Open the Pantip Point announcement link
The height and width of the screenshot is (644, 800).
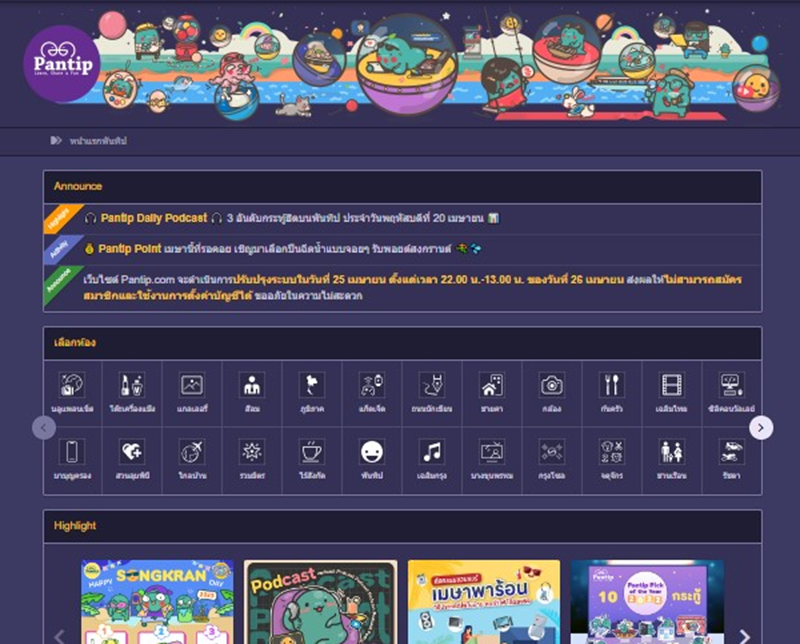tap(139, 248)
